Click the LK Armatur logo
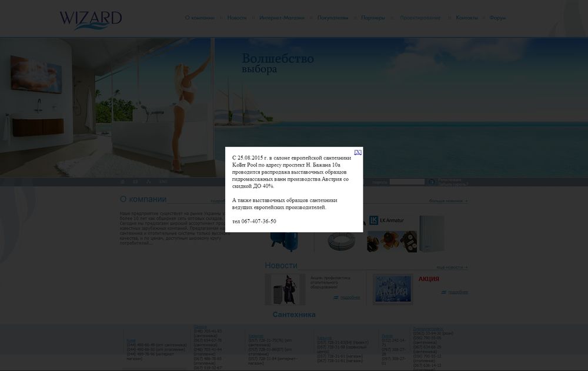588x371 pixels. [386, 220]
